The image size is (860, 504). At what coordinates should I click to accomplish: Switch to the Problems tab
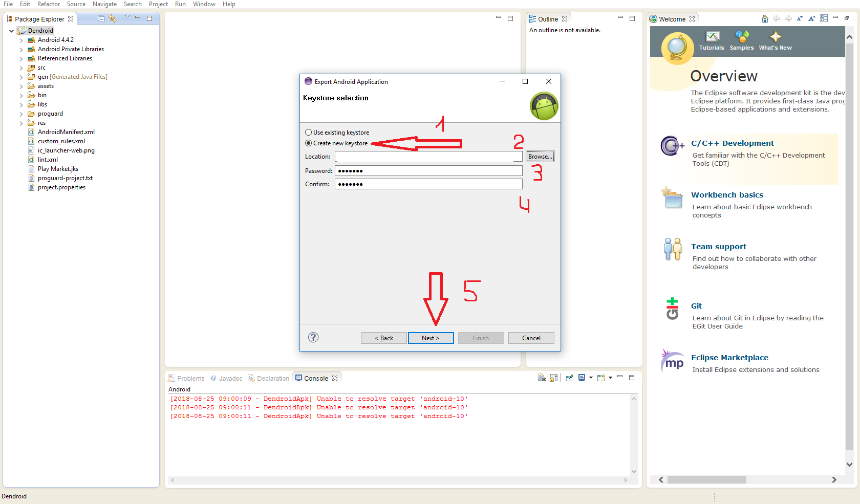click(186, 379)
